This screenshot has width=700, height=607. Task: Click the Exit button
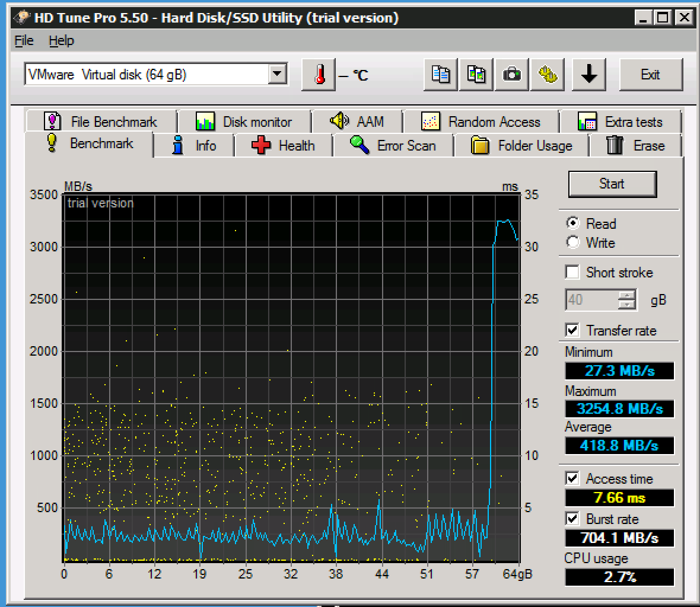[x=650, y=75]
